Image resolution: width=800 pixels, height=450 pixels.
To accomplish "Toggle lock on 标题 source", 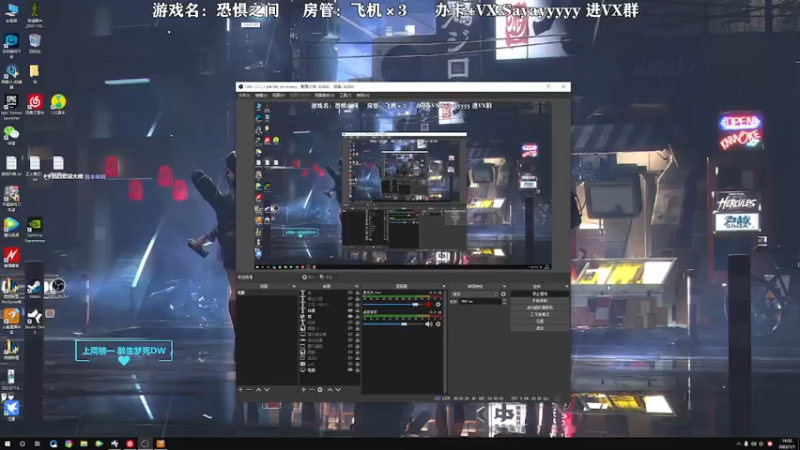I will coord(358,310).
